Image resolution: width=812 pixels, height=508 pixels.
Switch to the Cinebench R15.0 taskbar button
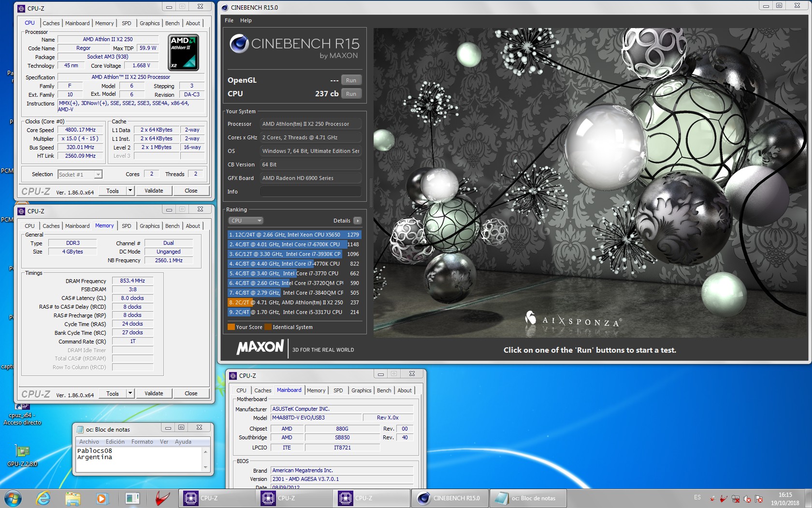tap(450, 498)
